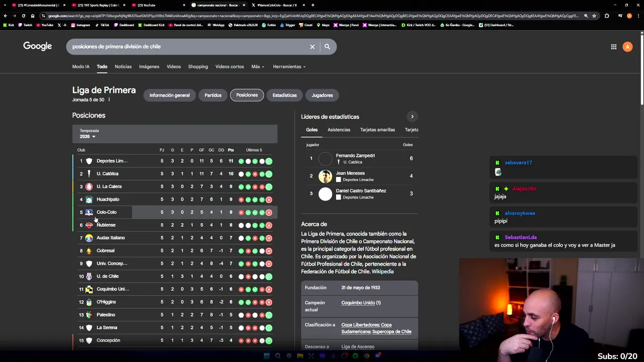Click Daniel Castro Santibáñez leader row
This screenshot has width=644, height=362.
(x=360, y=194)
